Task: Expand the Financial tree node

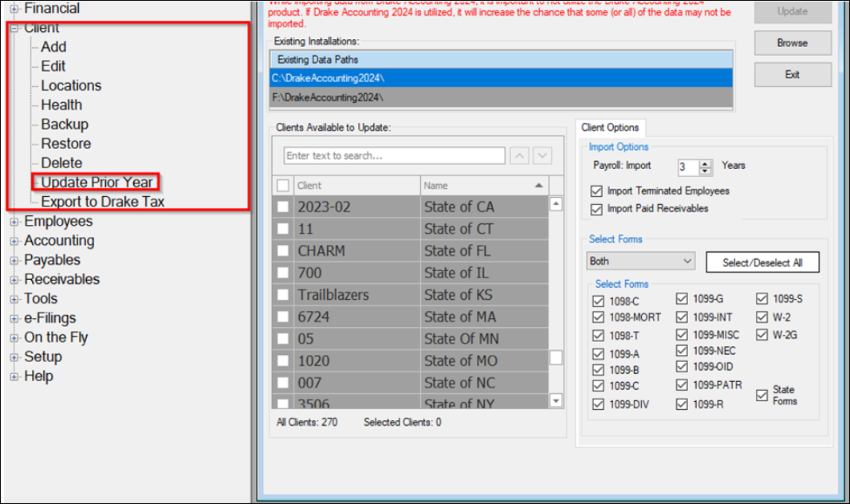Action: (x=14, y=9)
